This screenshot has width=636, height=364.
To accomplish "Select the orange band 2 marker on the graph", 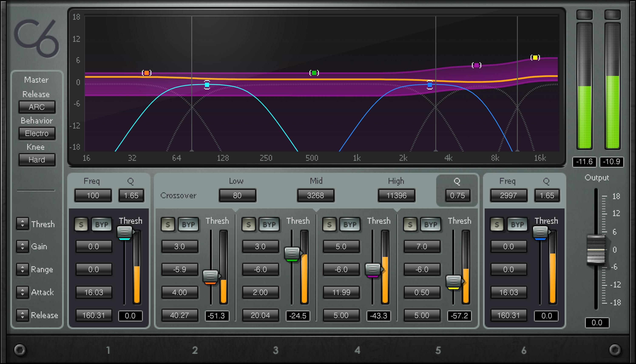I will [147, 72].
